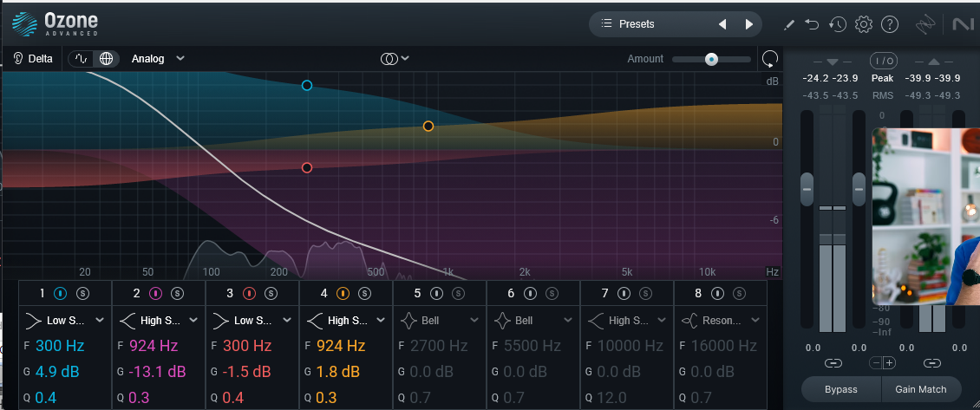Viewport: 980px width, 410px height.
Task: Click the Gain Match button
Action: coord(921,389)
